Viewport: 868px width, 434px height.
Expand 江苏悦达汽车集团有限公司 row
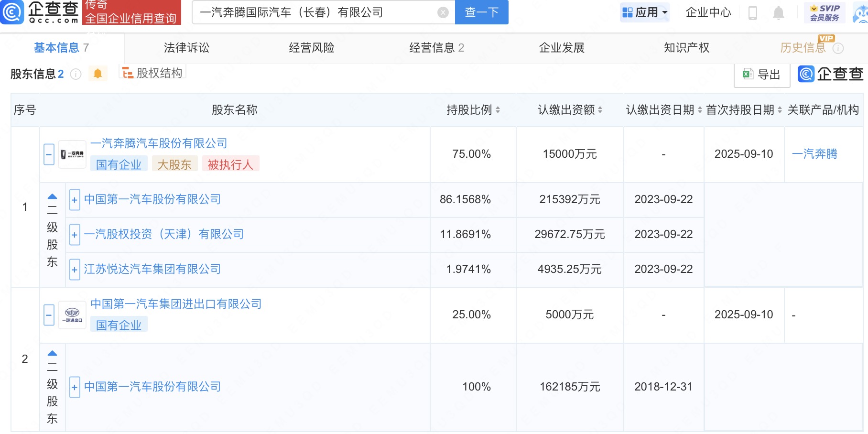coord(75,270)
